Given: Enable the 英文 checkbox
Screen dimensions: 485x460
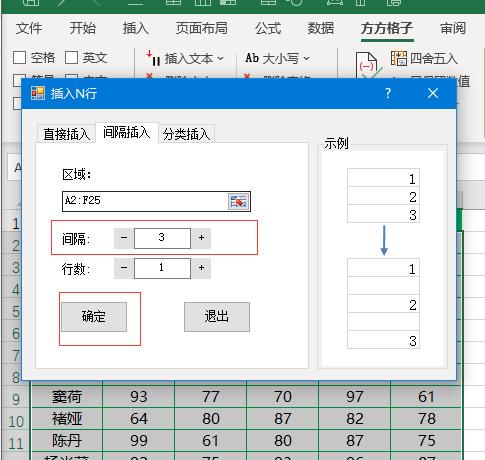Looking at the screenshot, I should (x=71, y=58).
